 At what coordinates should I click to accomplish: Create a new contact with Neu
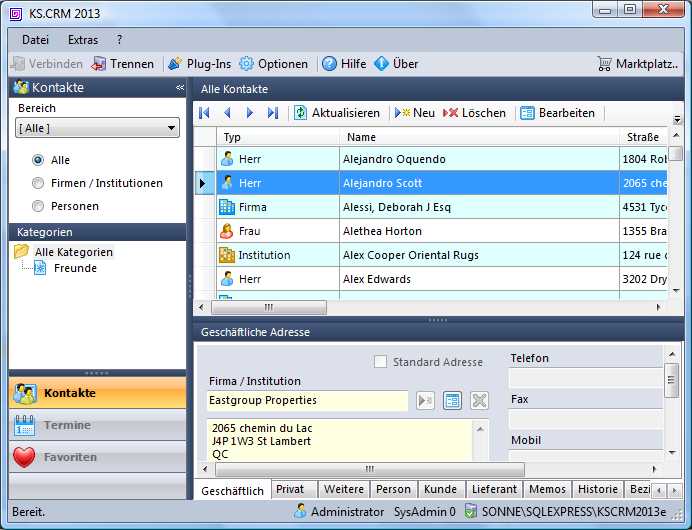pos(414,113)
